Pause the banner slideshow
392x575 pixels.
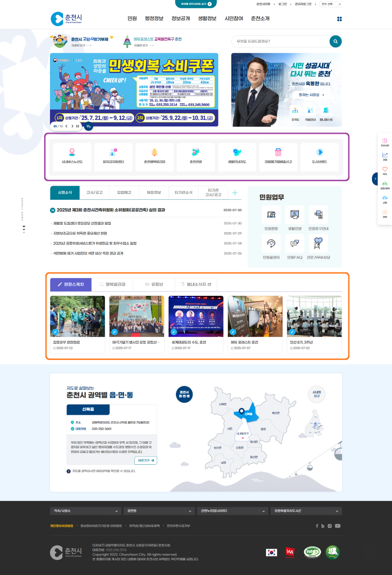77,126
